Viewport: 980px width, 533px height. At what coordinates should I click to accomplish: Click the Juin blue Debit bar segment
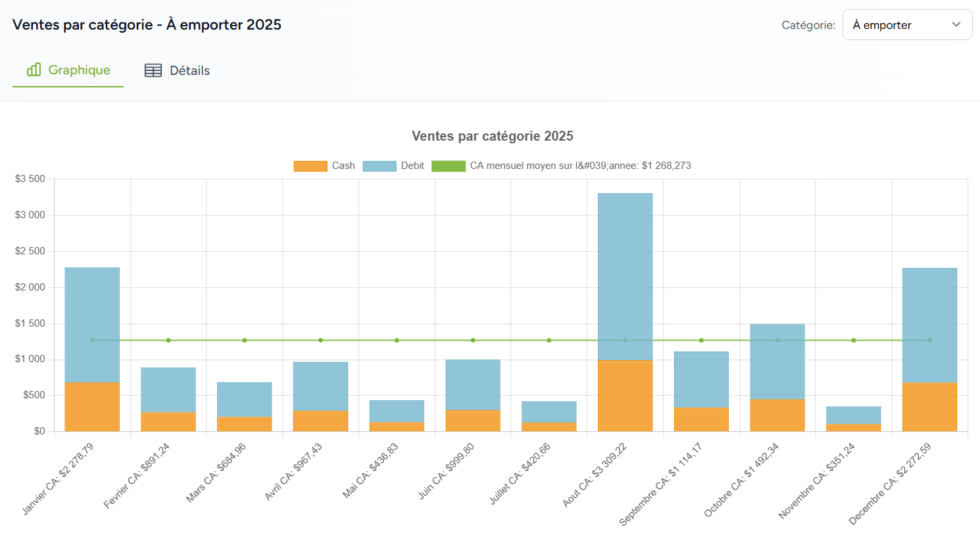(x=473, y=384)
